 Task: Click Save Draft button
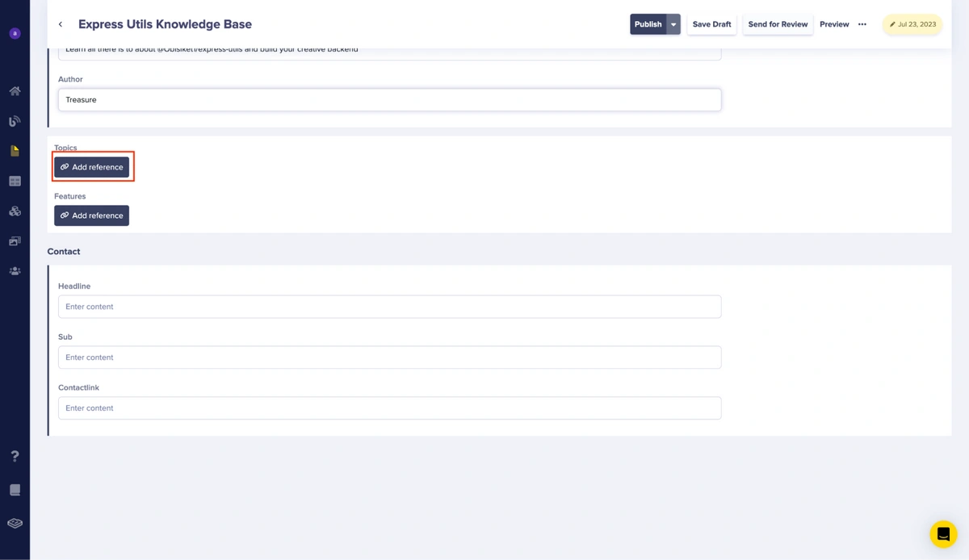tap(711, 24)
